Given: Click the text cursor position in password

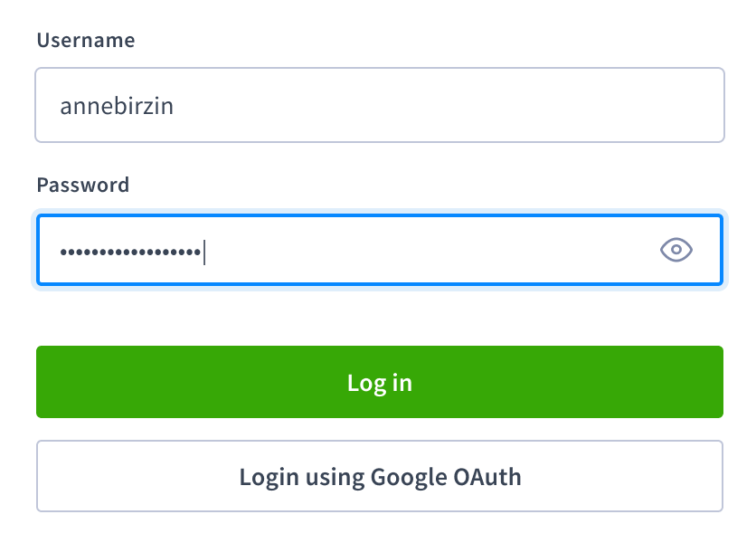Looking at the screenshot, I should tap(205, 250).
